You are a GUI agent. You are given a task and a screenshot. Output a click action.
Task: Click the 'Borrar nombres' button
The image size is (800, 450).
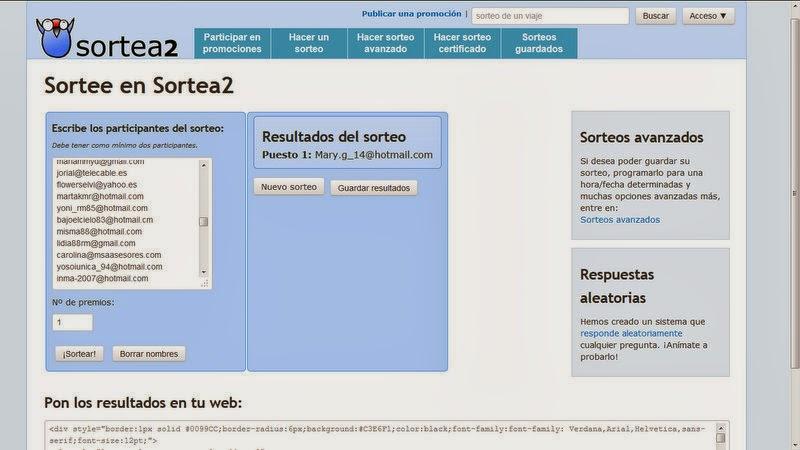(147, 354)
